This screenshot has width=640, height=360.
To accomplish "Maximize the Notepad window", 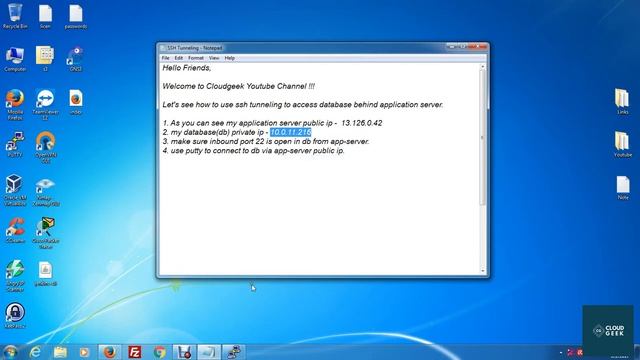I will [x=463, y=47].
